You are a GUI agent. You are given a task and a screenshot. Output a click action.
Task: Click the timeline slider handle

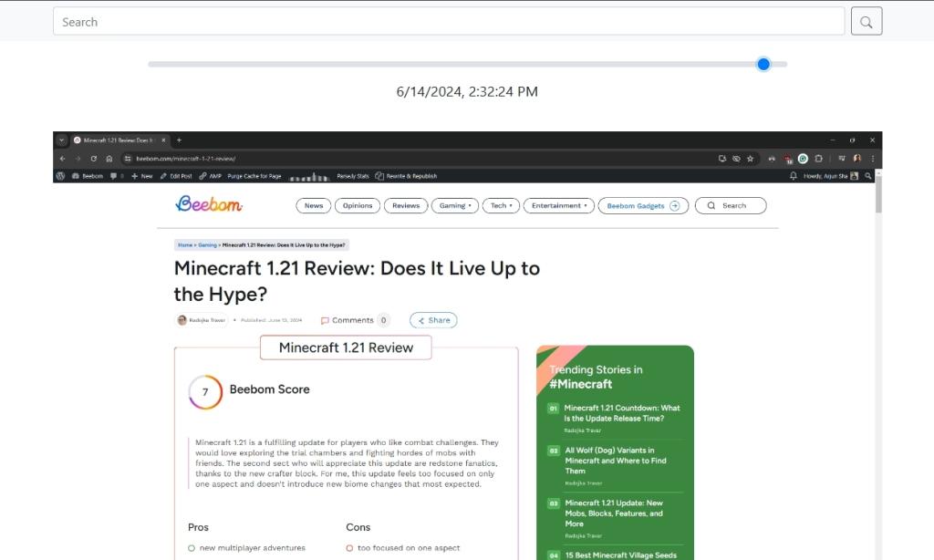[763, 64]
